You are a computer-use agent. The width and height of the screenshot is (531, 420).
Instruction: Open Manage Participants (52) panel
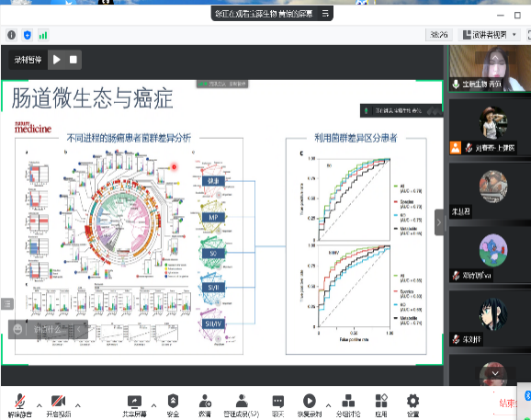coord(242,405)
